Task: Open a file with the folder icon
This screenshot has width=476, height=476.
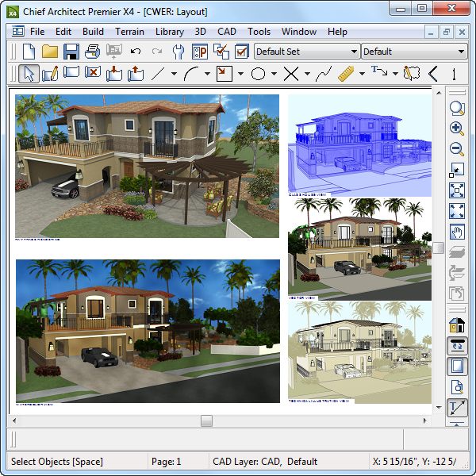Action: tap(50, 52)
